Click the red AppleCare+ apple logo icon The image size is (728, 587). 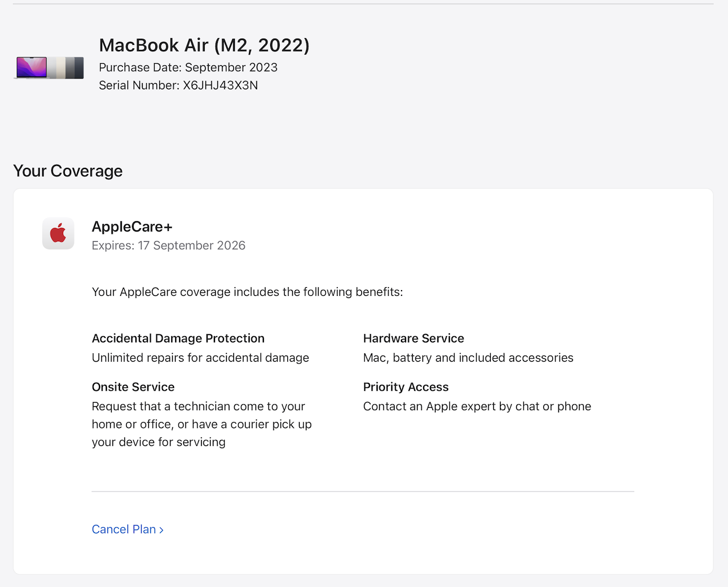58,233
